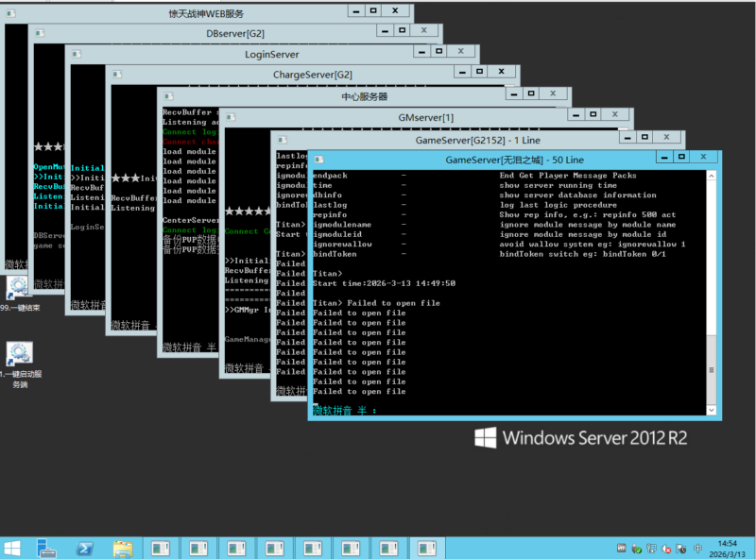756x559 pixels.
Task: Open File Explorer from the taskbar
Action: [x=122, y=548]
